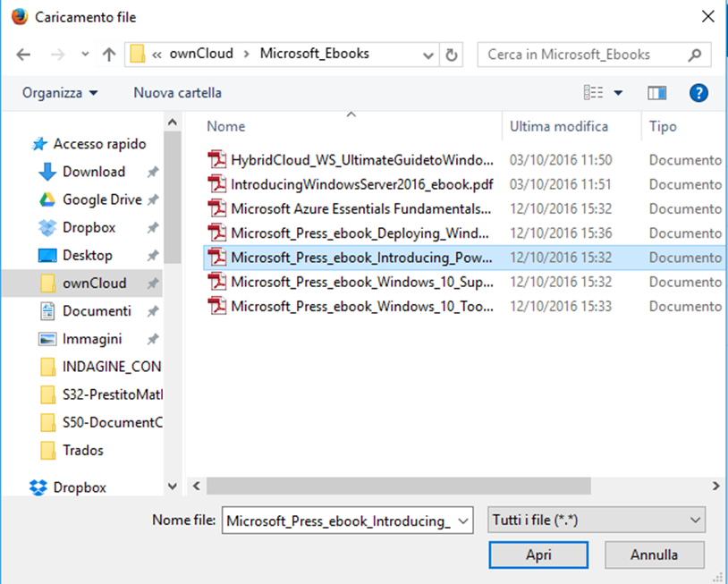Image resolution: width=728 pixels, height=584 pixels.
Task: Click Microsoft_Ebooks in the breadcrumb path
Action: (314, 54)
